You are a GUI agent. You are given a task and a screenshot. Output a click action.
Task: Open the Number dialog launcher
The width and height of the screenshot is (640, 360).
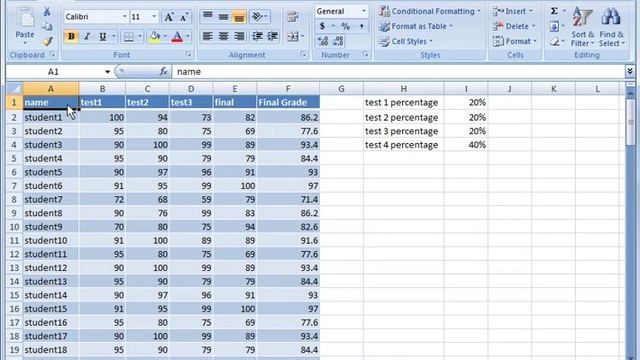coord(366,54)
